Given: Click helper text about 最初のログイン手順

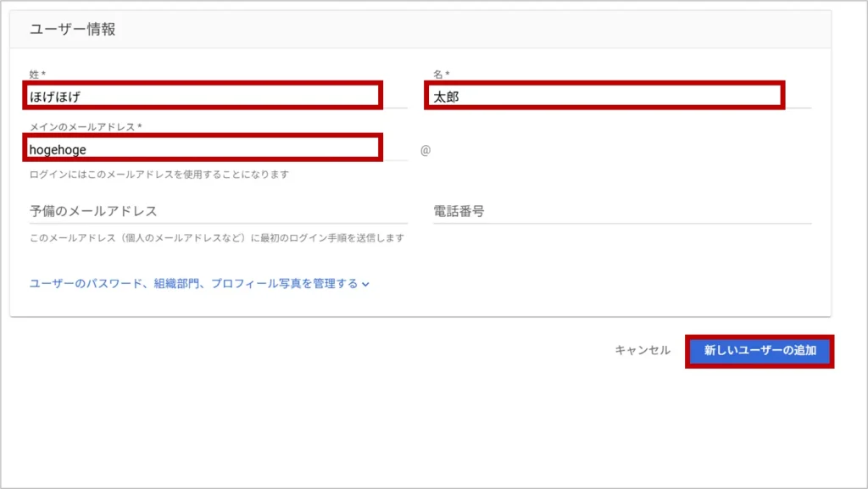Looking at the screenshot, I should [x=217, y=238].
